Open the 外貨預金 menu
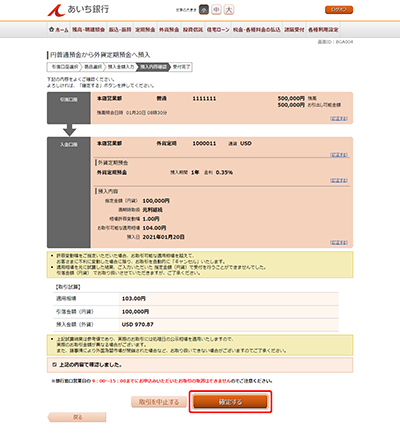Viewport: 400px width, 434px height. pyautogui.click(x=169, y=30)
